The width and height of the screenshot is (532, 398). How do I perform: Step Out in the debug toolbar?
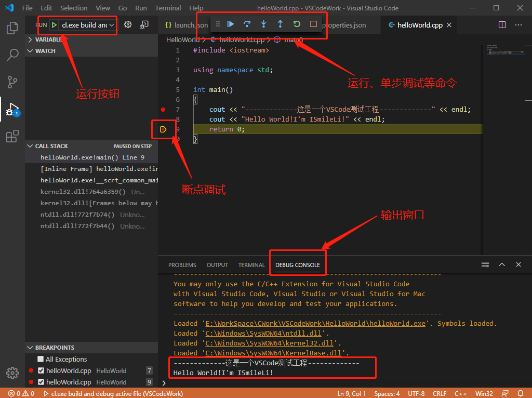[280, 24]
